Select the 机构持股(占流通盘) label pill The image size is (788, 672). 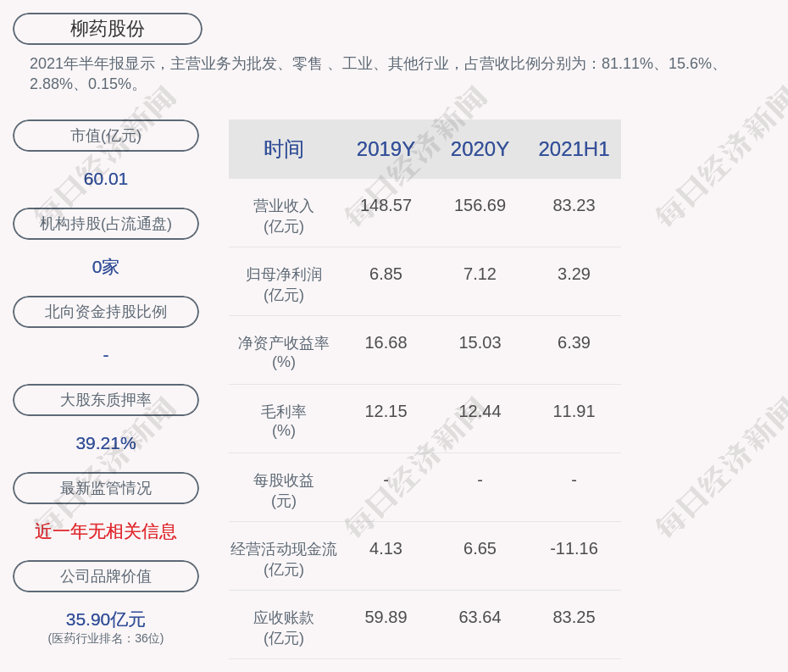(106, 224)
